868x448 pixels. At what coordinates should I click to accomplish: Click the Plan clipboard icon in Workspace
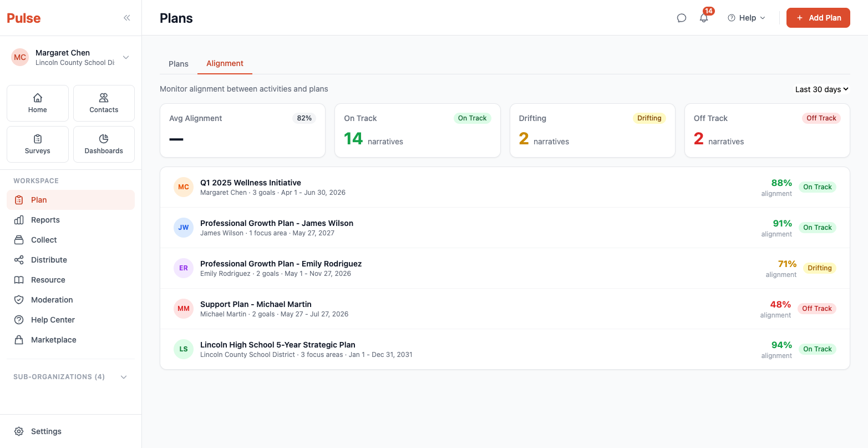click(x=19, y=200)
